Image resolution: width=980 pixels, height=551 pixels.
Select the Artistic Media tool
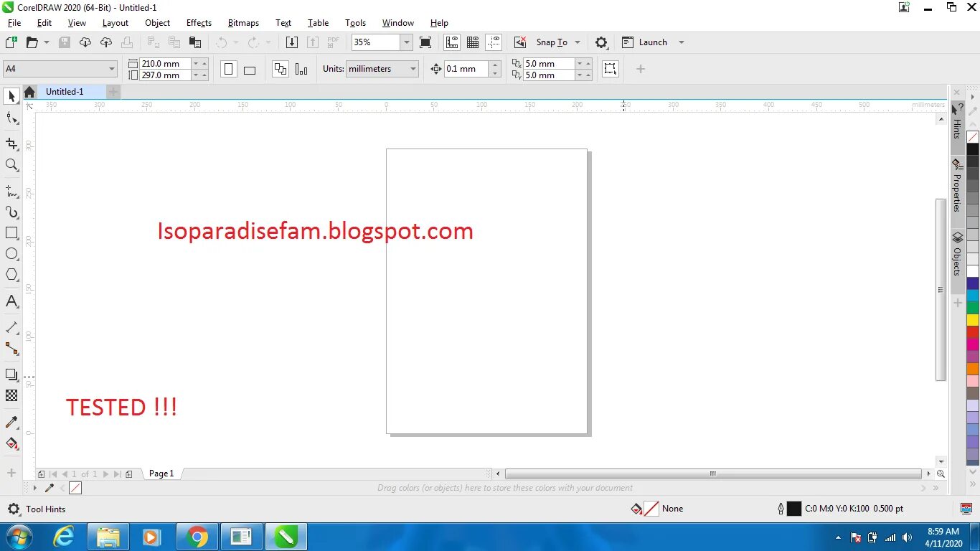pyautogui.click(x=11, y=212)
